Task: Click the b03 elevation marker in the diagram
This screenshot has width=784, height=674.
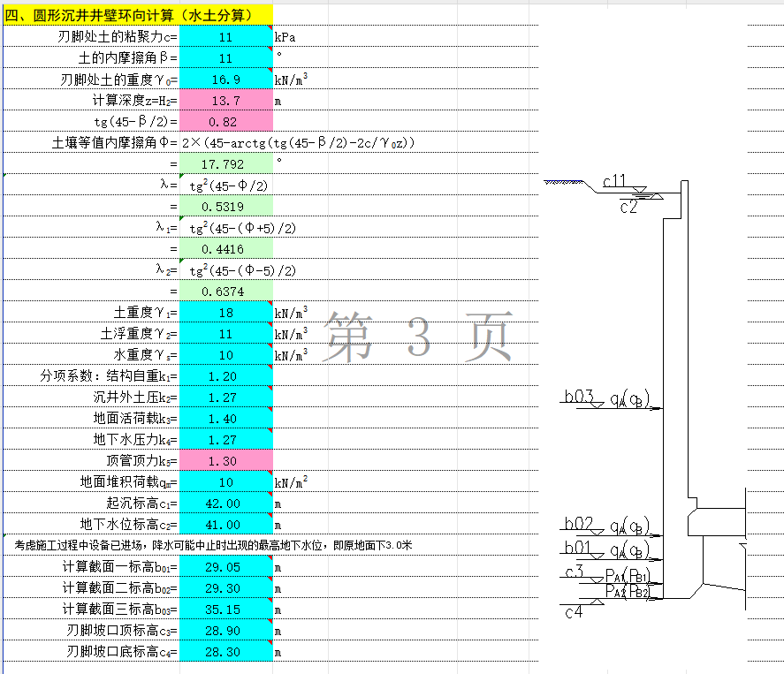Action: coord(579,397)
